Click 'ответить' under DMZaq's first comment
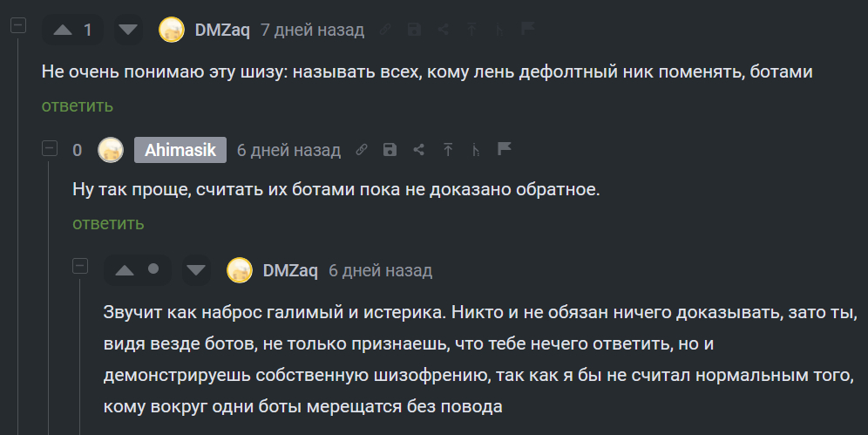 [x=78, y=105]
